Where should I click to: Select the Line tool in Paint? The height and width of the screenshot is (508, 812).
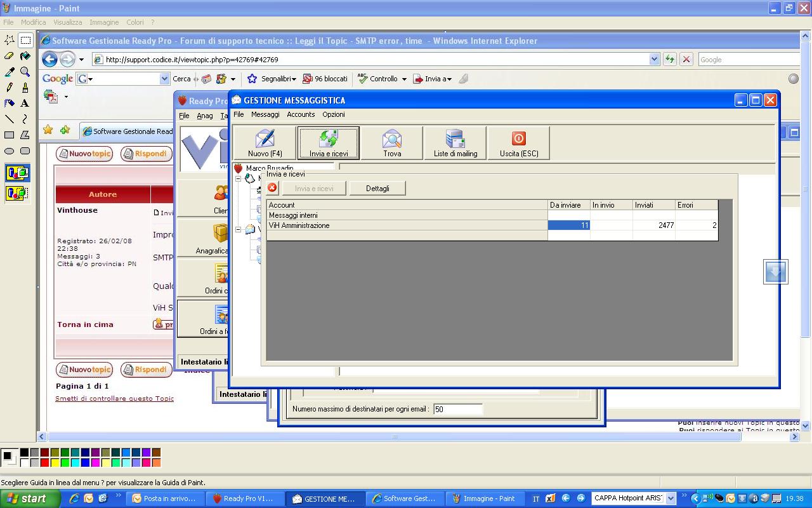10,119
